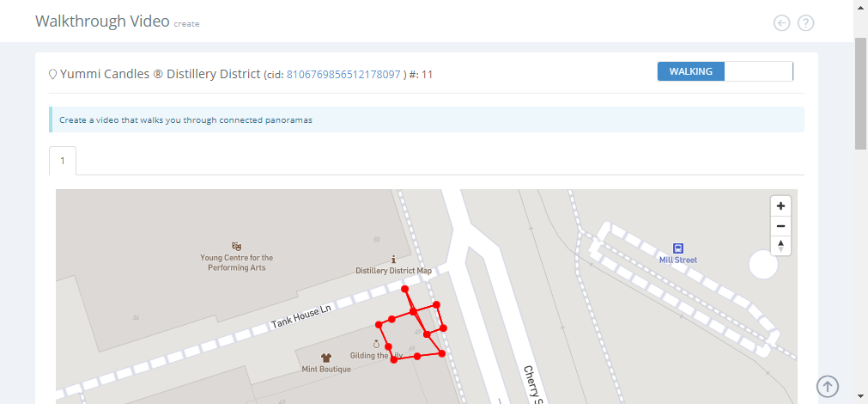Open the cid 8106769856512178097 link

(343, 74)
